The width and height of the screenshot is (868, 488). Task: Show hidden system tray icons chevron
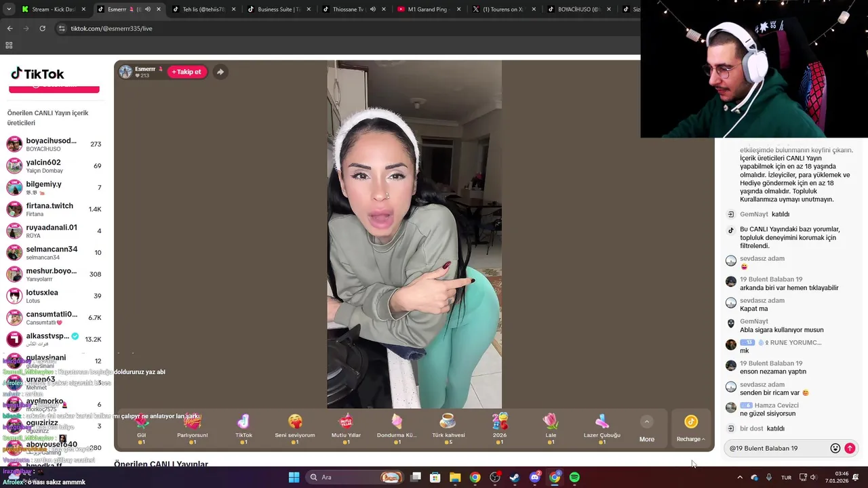[740, 477]
